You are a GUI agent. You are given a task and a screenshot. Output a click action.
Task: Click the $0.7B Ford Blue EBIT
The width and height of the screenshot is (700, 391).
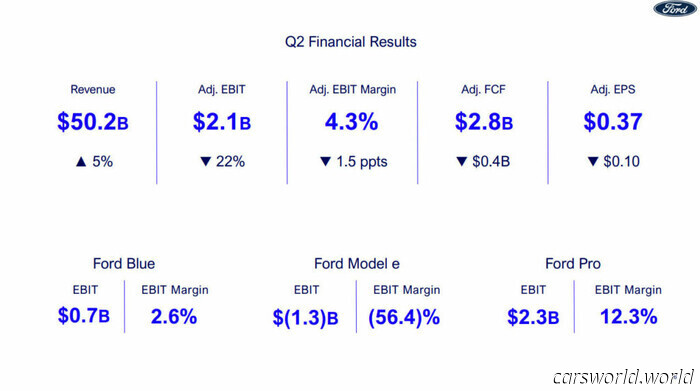[x=84, y=316]
